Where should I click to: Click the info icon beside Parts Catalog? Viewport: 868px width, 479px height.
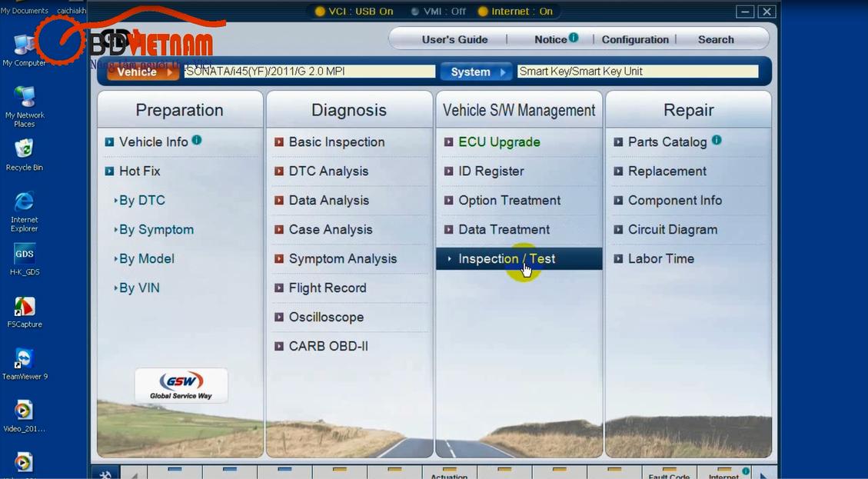[x=717, y=140]
